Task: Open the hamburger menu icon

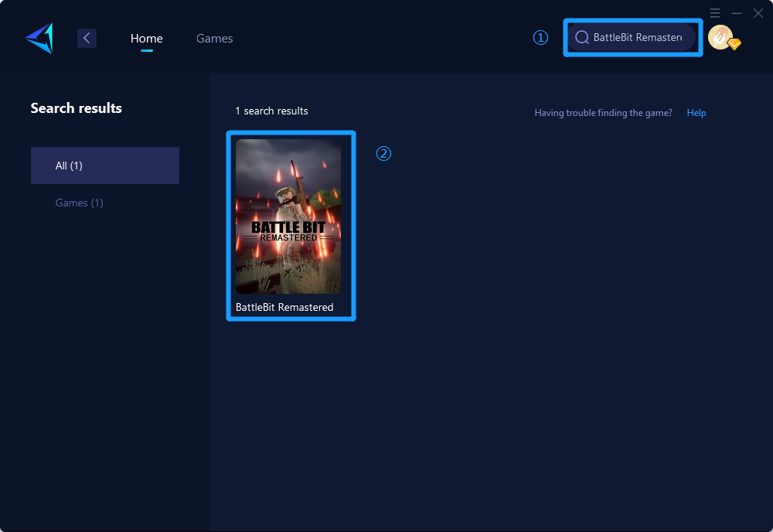Action: [x=715, y=13]
